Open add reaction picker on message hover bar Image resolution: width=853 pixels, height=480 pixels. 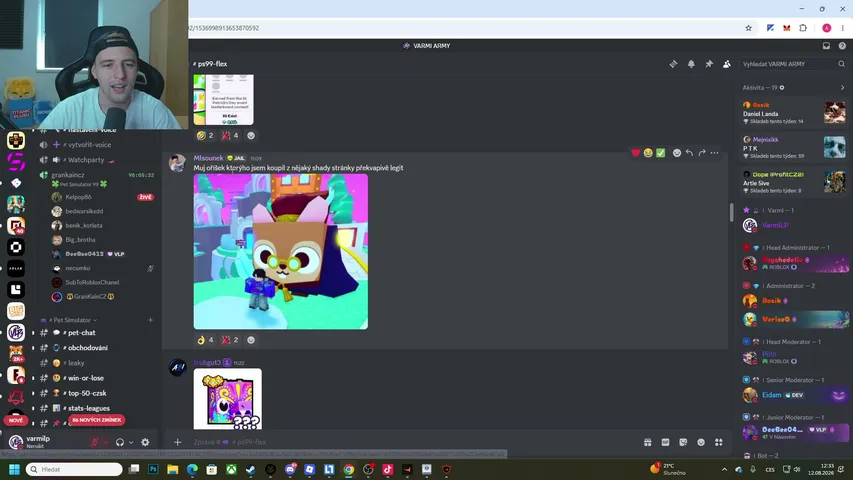pos(677,153)
